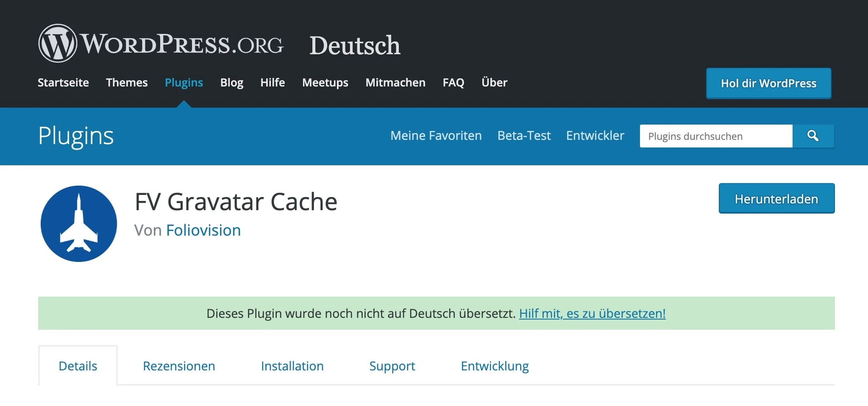Click the Hol dir WordPress button
The width and height of the screenshot is (868, 406).
click(x=768, y=83)
